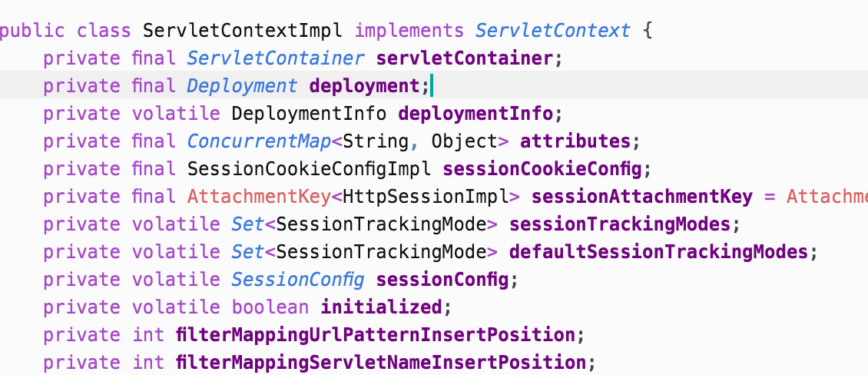The width and height of the screenshot is (868, 375).
Task: Click the AttachmentKey type in red
Action: point(259,197)
